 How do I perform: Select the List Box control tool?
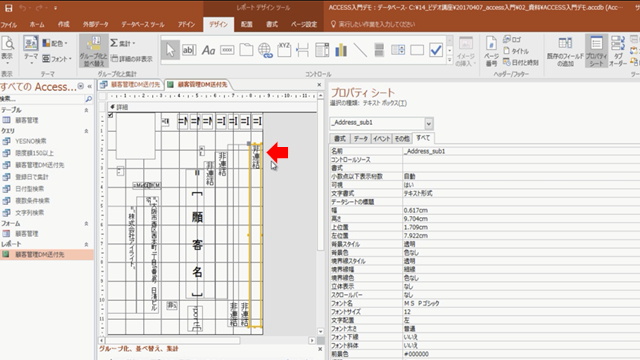click(x=398, y=50)
